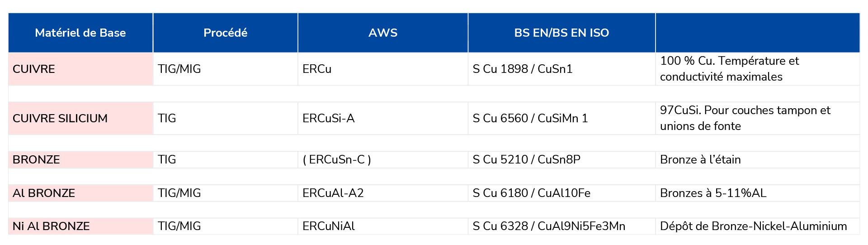Screen dimensions: 868x245
Task: Select the ERCuNiAl cell
Action: tap(383, 226)
